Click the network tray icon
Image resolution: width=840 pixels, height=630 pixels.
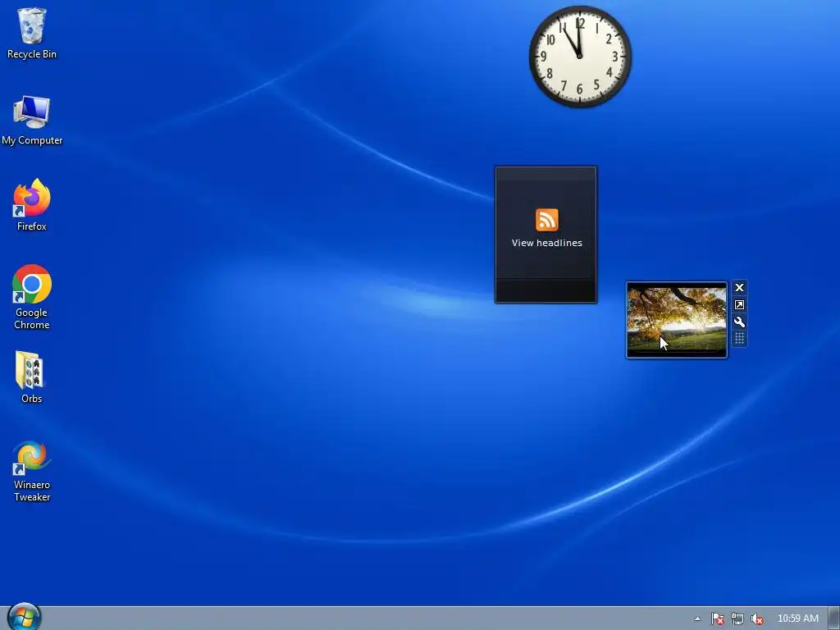pos(737,619)
